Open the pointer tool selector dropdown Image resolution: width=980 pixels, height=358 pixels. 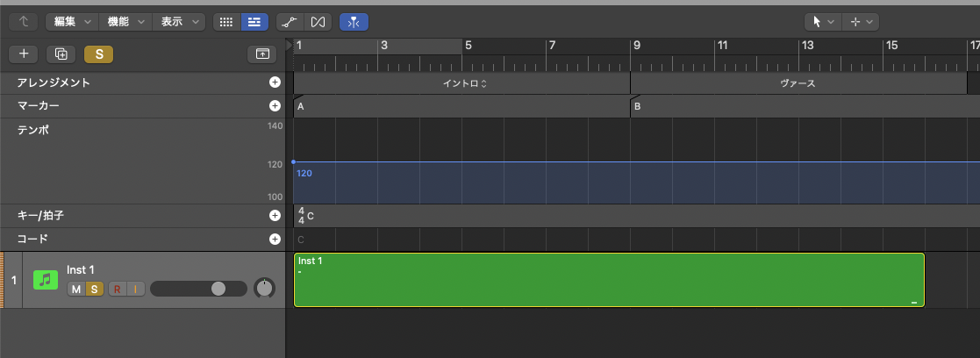[x=821, y=21]
